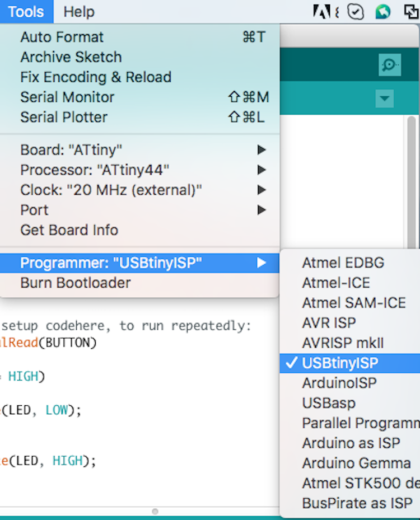Select AVR ISP programmer
420x520 pixels.
[350, 323]
